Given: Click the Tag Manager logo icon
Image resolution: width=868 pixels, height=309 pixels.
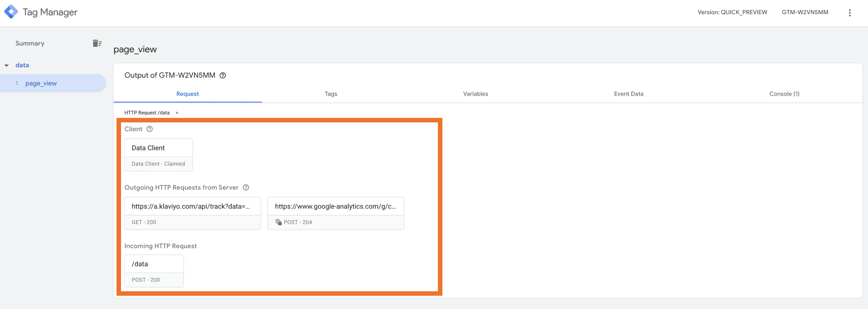Looking at the screenshot, I should click(x=11, y=12).
